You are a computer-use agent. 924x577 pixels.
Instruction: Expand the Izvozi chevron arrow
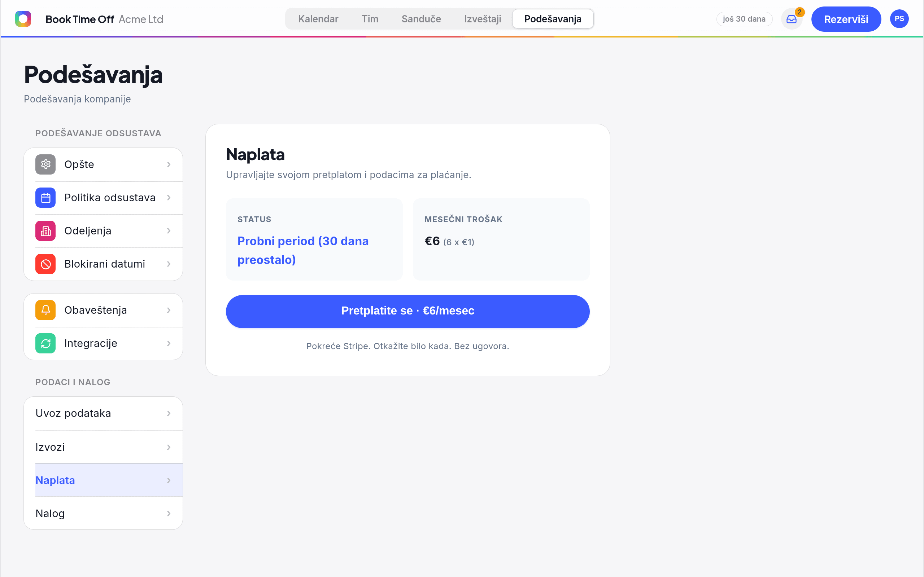click(169, 447)
